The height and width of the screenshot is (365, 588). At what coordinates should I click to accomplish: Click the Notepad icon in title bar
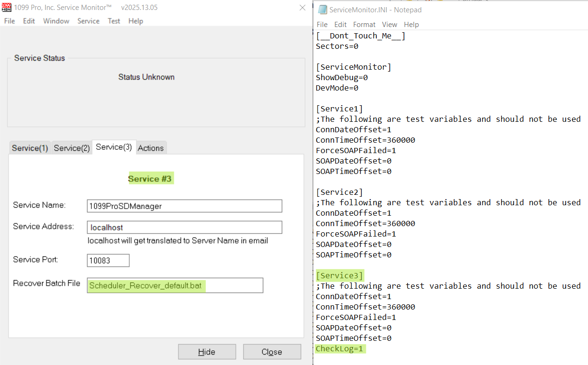tap(322, 10)
